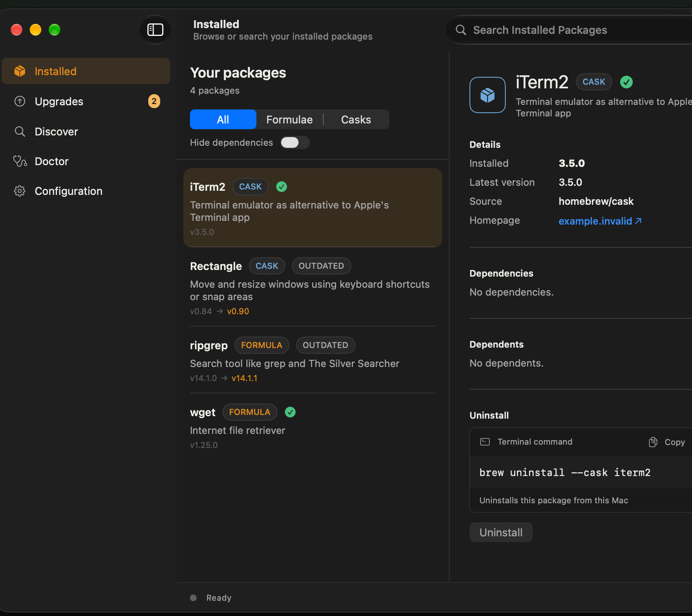Click the search magnifier icon in search field
This screenshot has width=692, height=616.
tap(461, 30)
